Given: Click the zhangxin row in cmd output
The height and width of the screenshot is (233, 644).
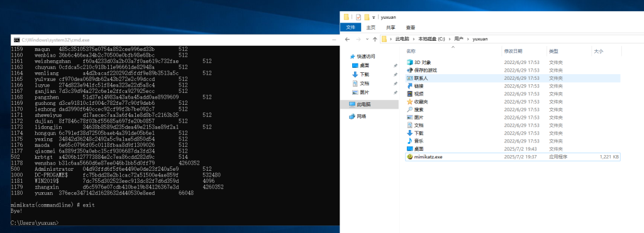Looking at the screenshot, I should point(117,187).
